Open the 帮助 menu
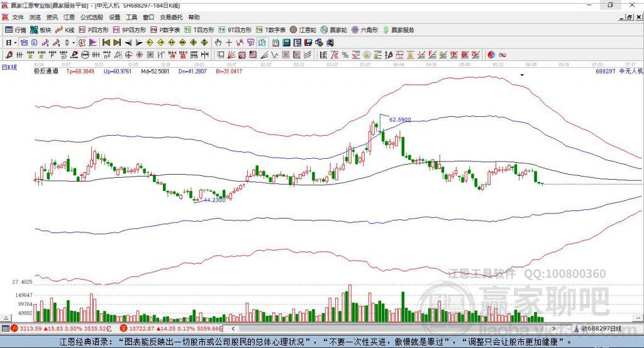This screenshot has height=348, width=644. [x=194, y=17]
